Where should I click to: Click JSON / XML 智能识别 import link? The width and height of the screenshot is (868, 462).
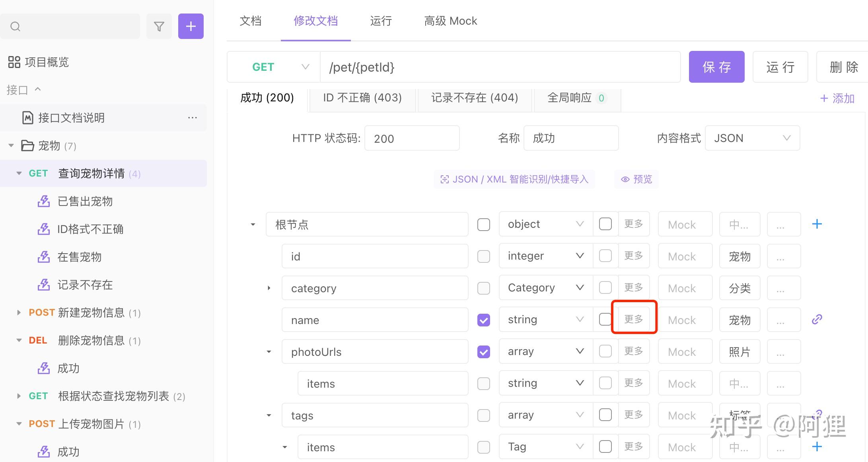514,179
